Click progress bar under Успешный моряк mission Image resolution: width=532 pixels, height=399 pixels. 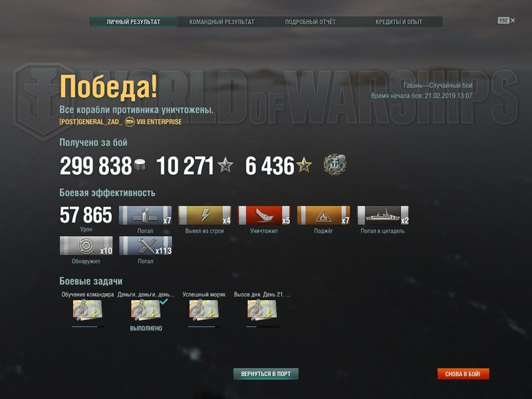pos(204,327)
